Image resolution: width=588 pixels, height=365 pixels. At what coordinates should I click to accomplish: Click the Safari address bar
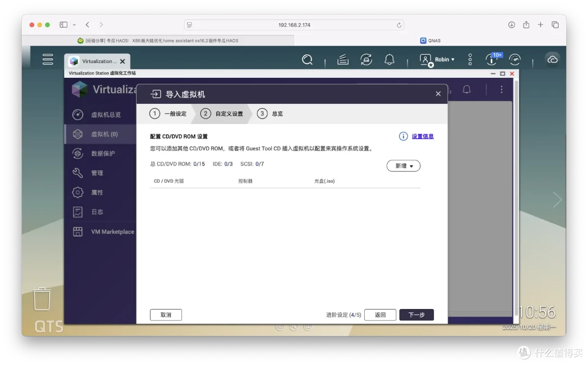[x=294, y=25]
